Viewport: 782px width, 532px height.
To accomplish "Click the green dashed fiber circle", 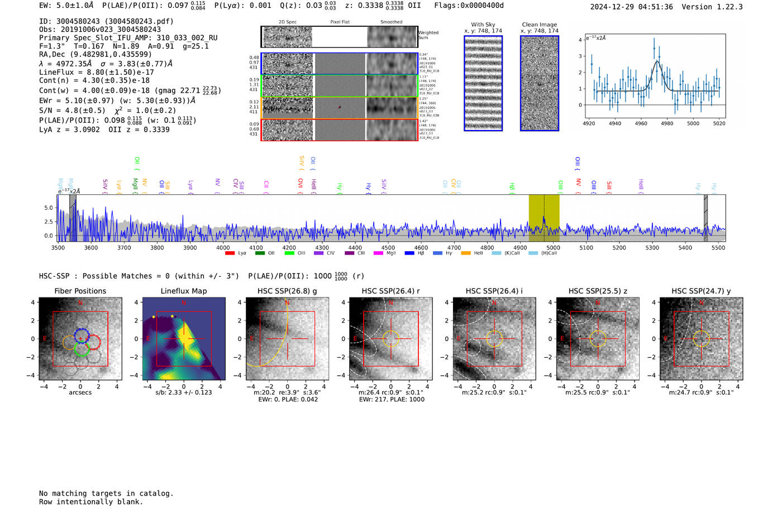I will [82, 349].
